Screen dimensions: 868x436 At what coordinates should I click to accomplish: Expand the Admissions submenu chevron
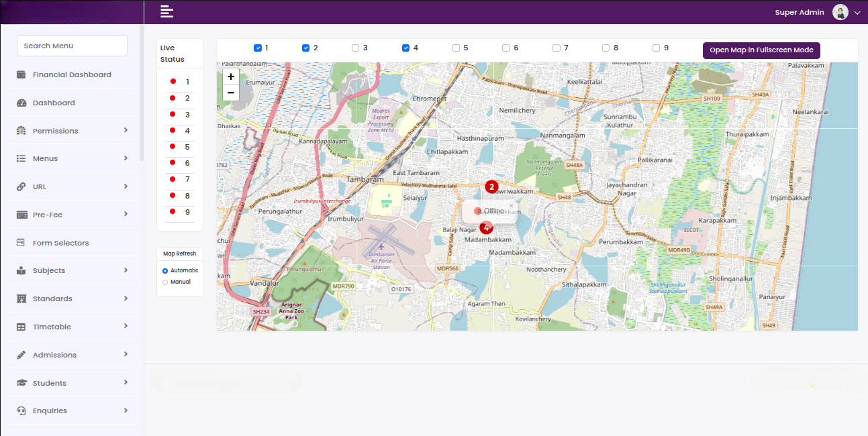click(x=126, y=354)
